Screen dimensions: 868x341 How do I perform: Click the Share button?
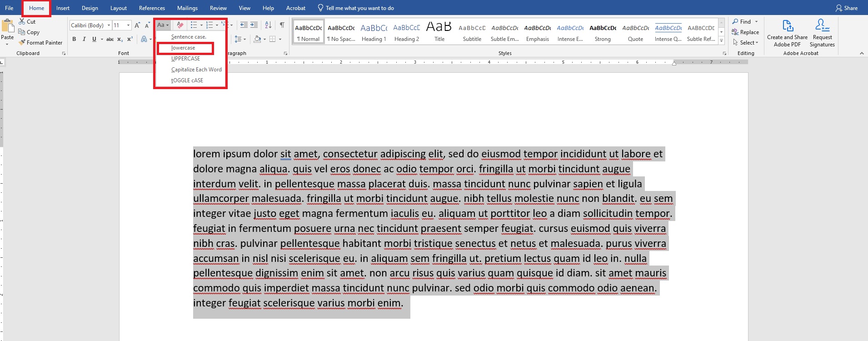pos(847,8)
